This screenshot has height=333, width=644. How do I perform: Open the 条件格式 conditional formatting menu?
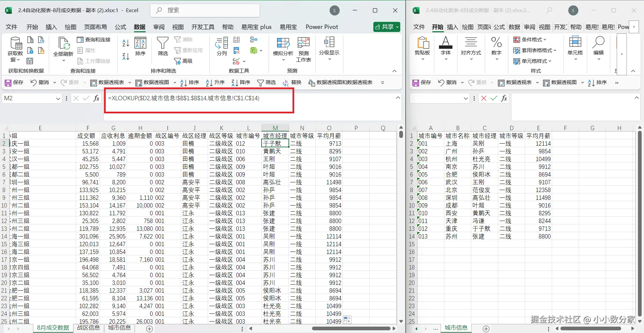530,40
